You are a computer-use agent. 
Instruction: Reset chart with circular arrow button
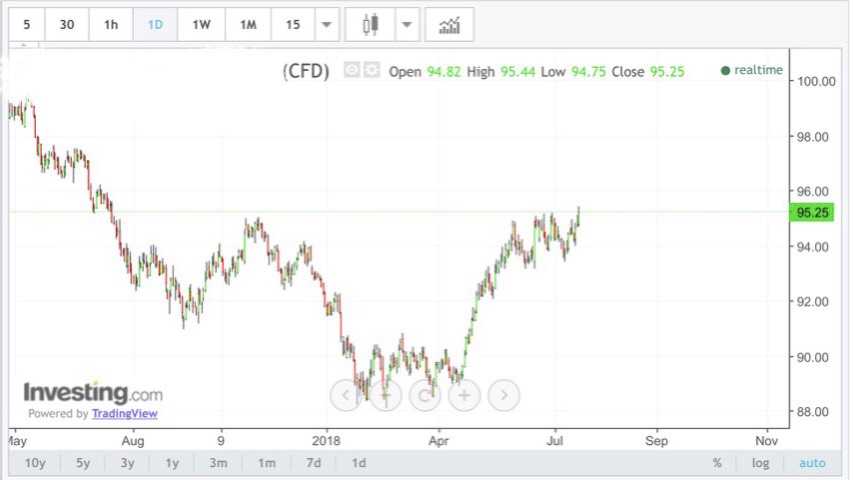424,395
